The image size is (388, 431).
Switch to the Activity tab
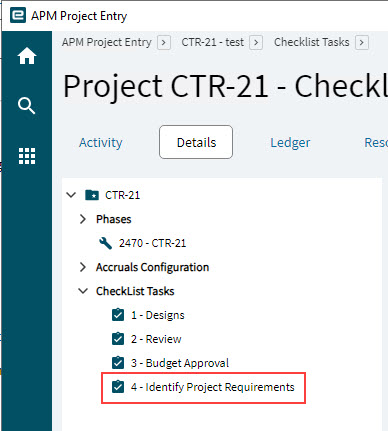tap(101, 143)
